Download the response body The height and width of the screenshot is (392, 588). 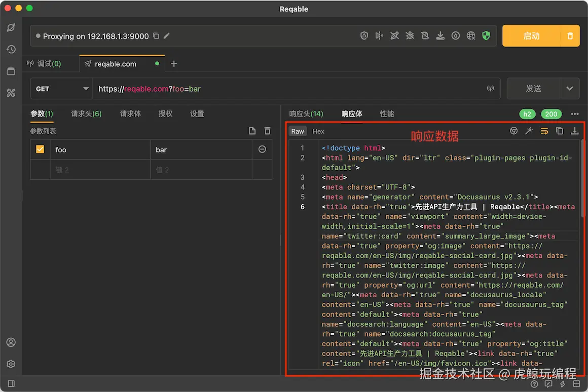coord(574,130)
